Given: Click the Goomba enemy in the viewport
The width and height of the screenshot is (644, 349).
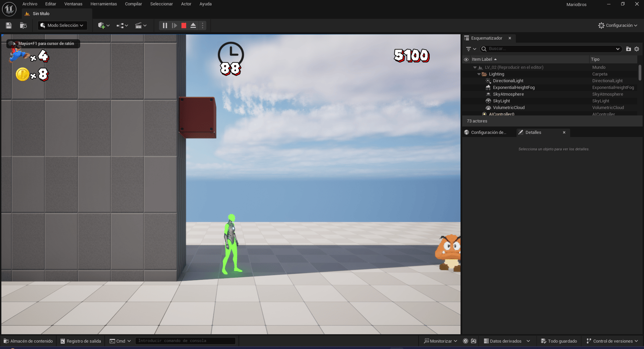Looking at the screenshot, I should pos(448,253).
